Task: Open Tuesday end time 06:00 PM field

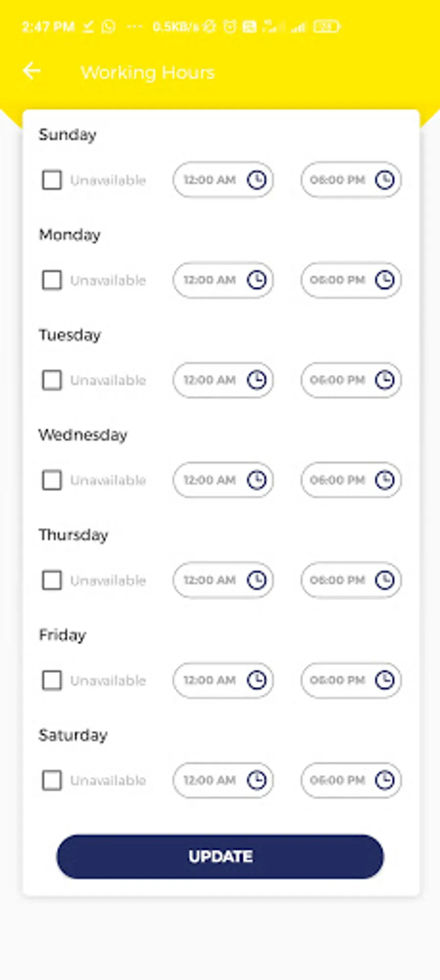Action: click(x=338, y=380)
